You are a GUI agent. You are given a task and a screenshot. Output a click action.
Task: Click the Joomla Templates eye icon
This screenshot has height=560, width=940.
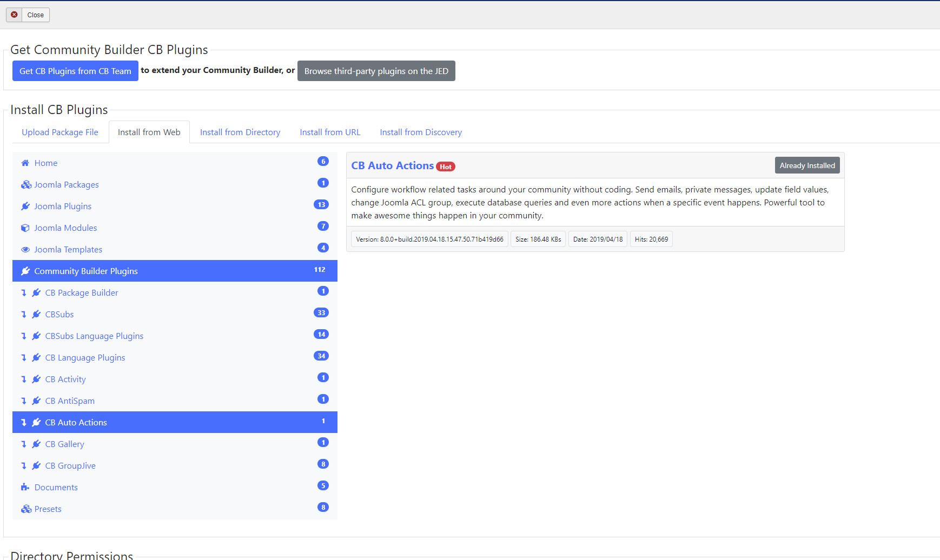click(x=25, y=249)
